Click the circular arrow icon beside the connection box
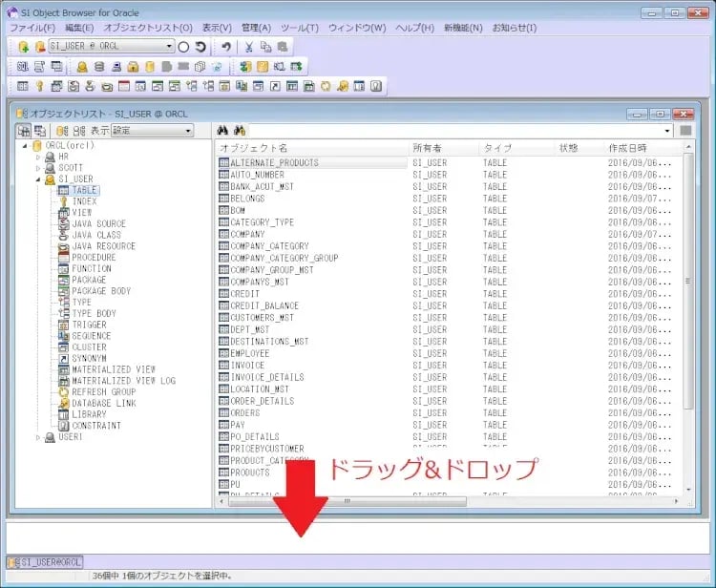 pos(200,47)
